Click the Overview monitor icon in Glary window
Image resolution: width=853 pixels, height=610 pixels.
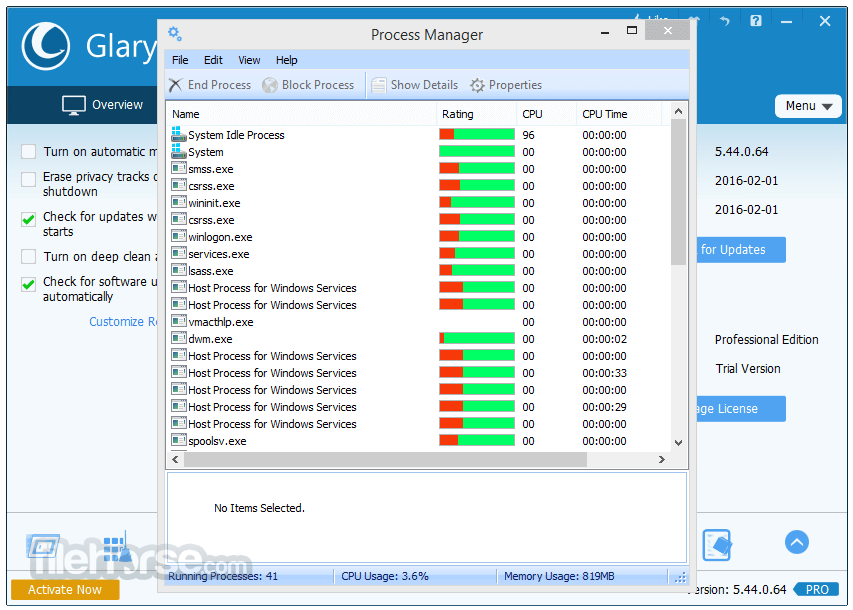(x=73, y=105)
